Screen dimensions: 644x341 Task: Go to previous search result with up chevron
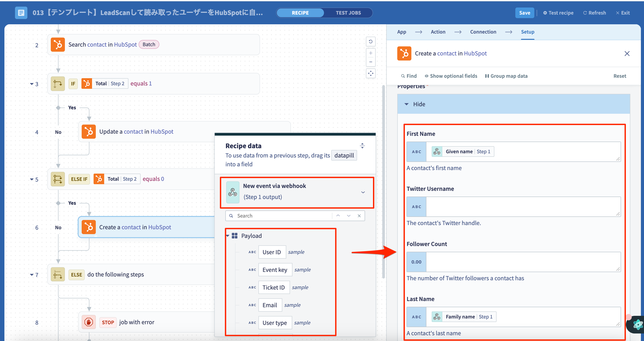coord(338,216)
